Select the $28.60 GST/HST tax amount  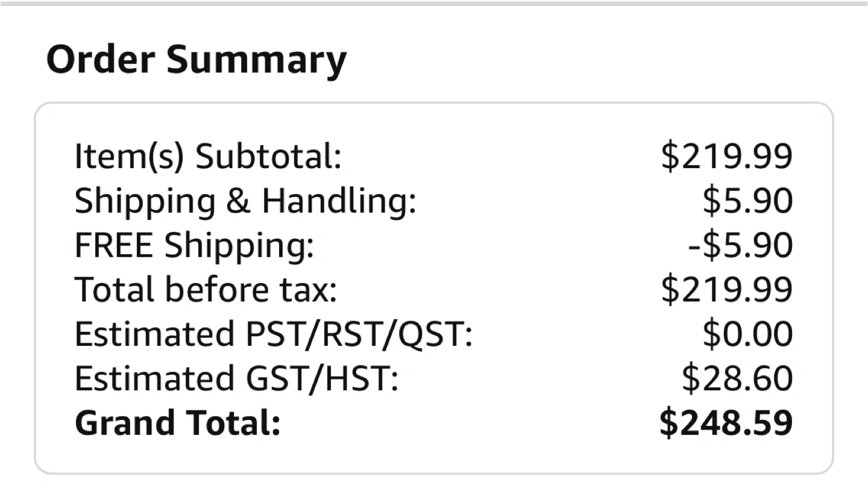(737, 378)
